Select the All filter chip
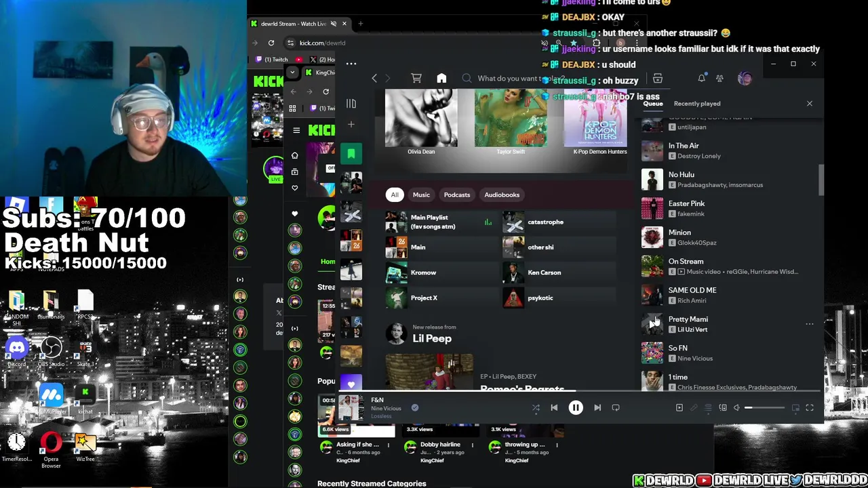 pyautogui.click(x=395, y=195)
